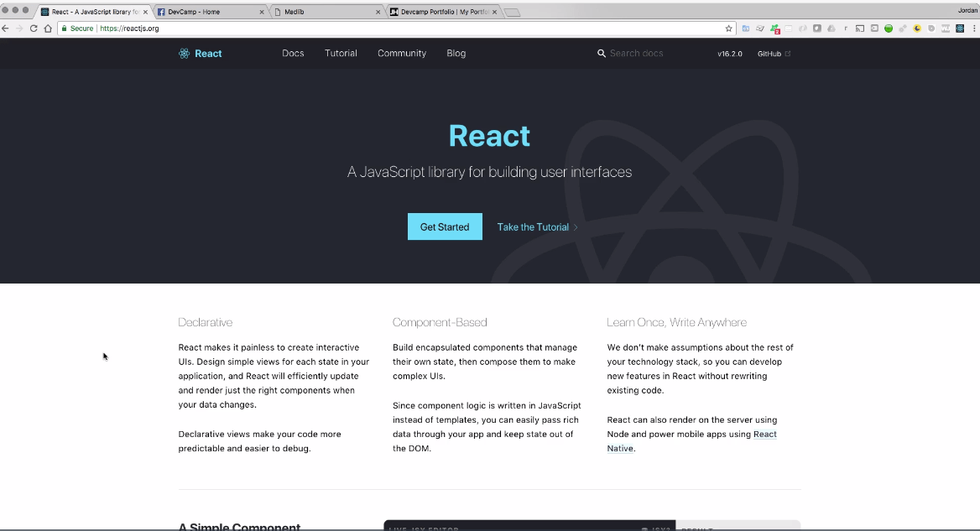Reload the page with refresh icon

click(33, 29)
